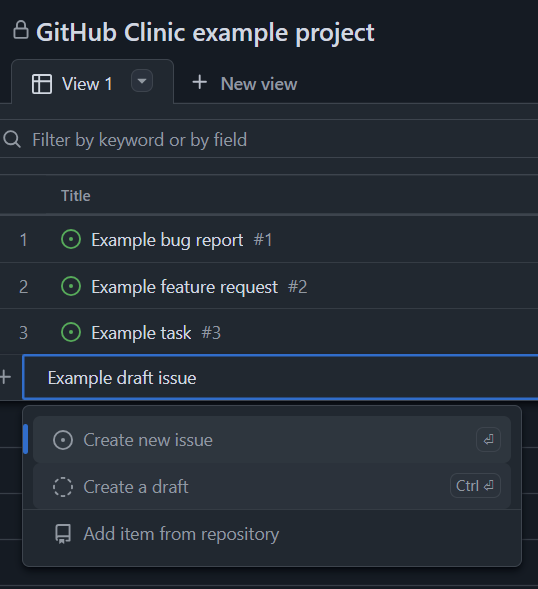This screenshot has width=538, height=589.
Task: Open the Example task issue
Action: point(141,333)
